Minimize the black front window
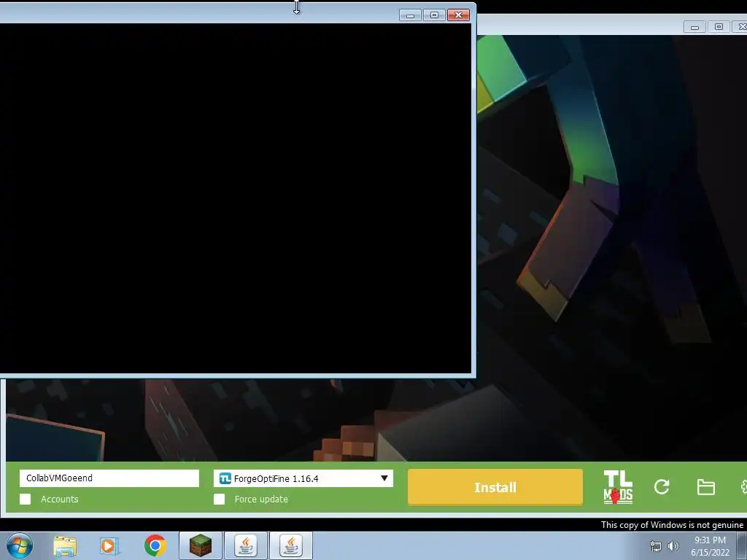 coord(410,15)
